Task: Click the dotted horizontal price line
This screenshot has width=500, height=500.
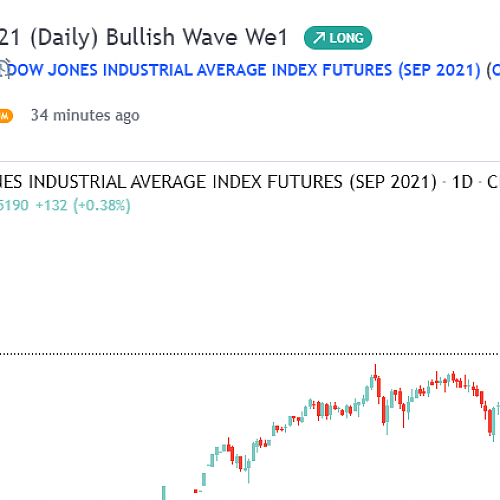Action: point(250,354)
